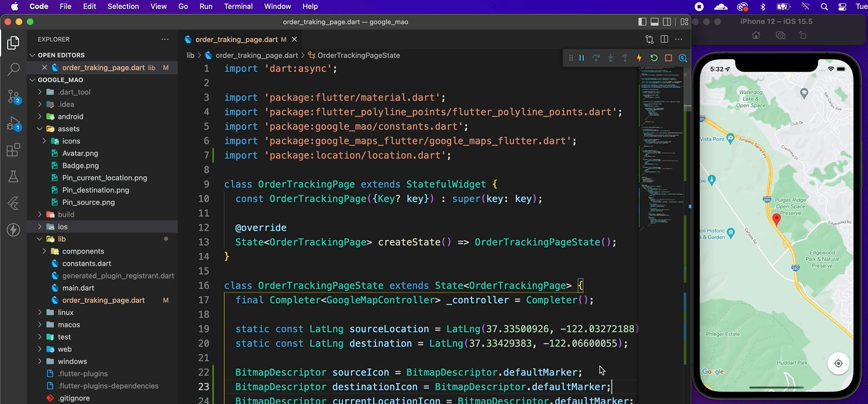Image resolution: width=868 pixels, height=404 pixels.
Task: Toggle the bottom panel visibility
Action: 655,22
